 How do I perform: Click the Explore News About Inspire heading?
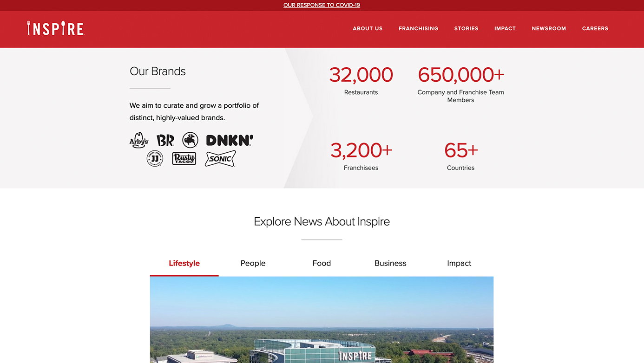click(x=322, y=221)
